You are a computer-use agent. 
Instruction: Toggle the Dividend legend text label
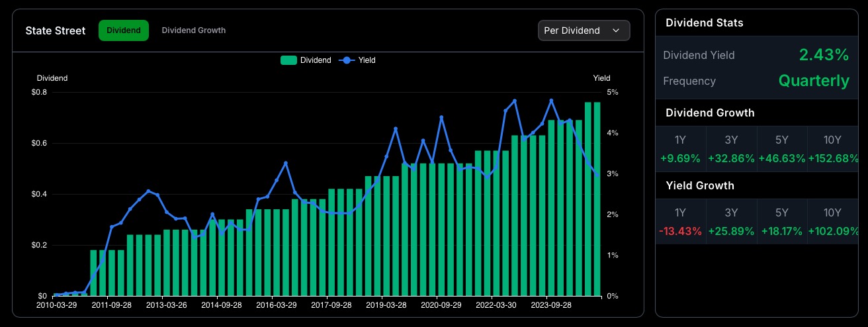[316, 60]
